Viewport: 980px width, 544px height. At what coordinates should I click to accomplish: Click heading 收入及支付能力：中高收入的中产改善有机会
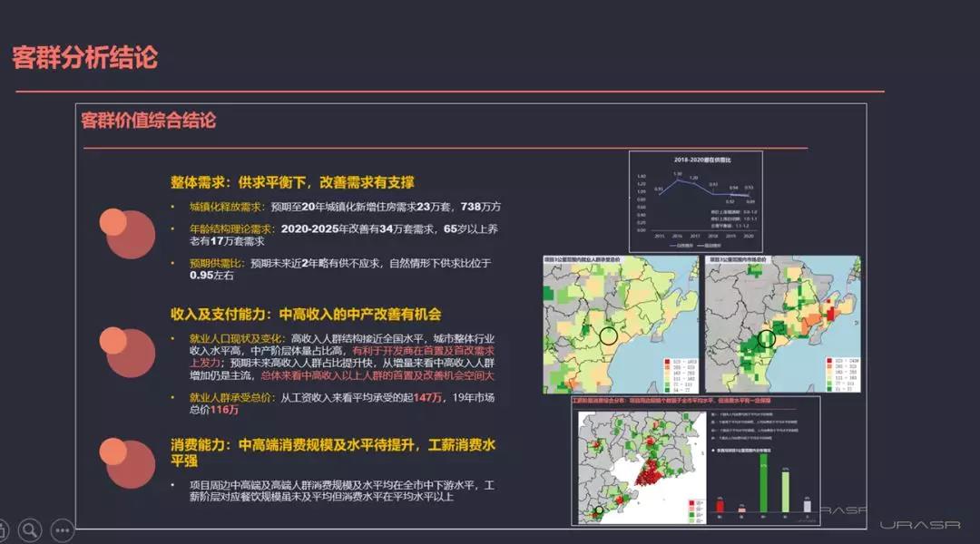[306, 314]
